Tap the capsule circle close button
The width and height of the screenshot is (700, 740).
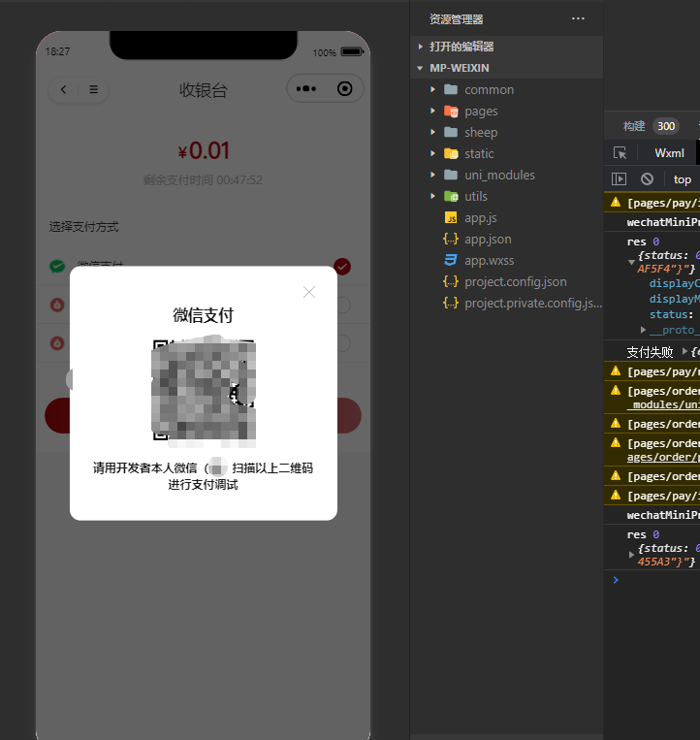click(345, 88)
